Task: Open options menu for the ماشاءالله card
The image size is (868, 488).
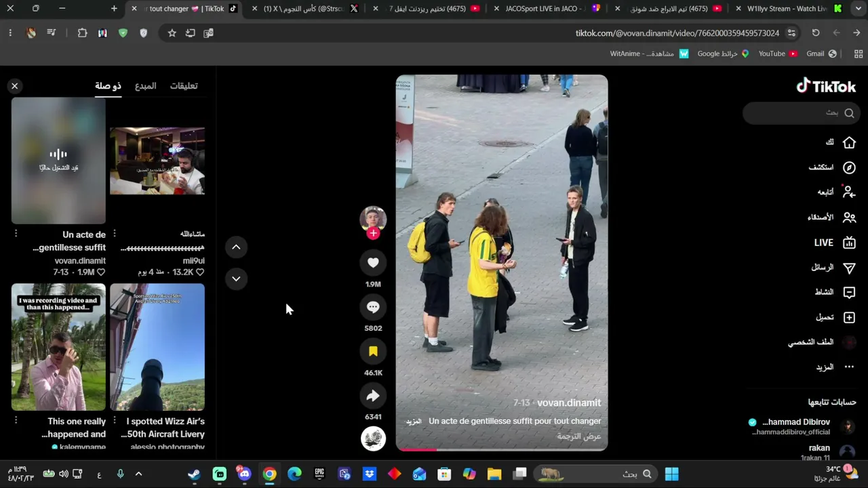Action: [114, 234]
